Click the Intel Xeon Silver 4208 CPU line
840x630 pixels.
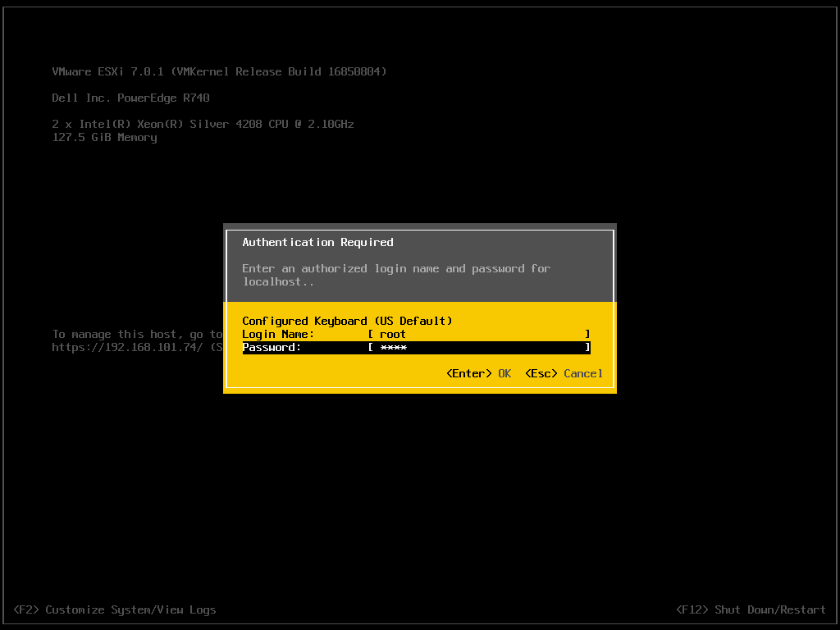tap(203, 125)
